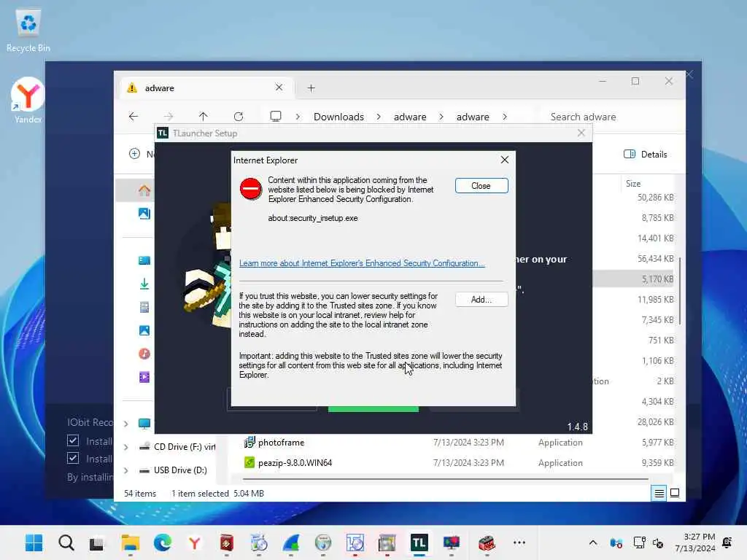
Task: Sort files by Size column header
Action: 633,183
